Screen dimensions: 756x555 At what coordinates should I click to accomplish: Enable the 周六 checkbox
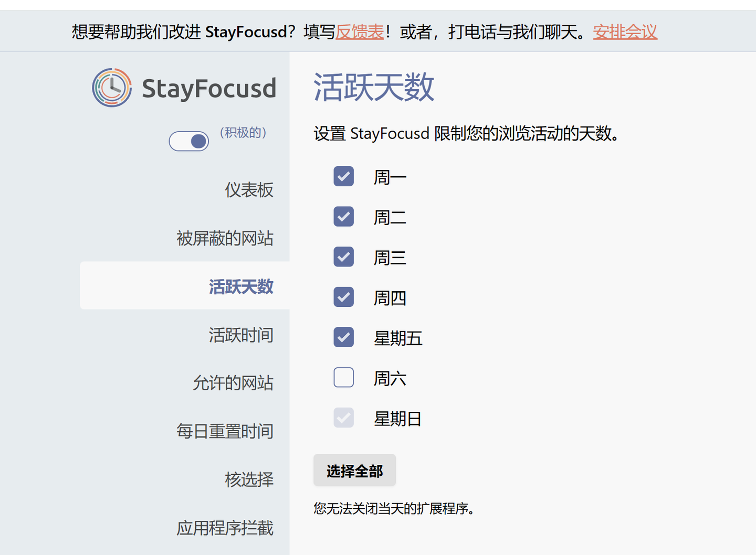[x=344, y=378]
